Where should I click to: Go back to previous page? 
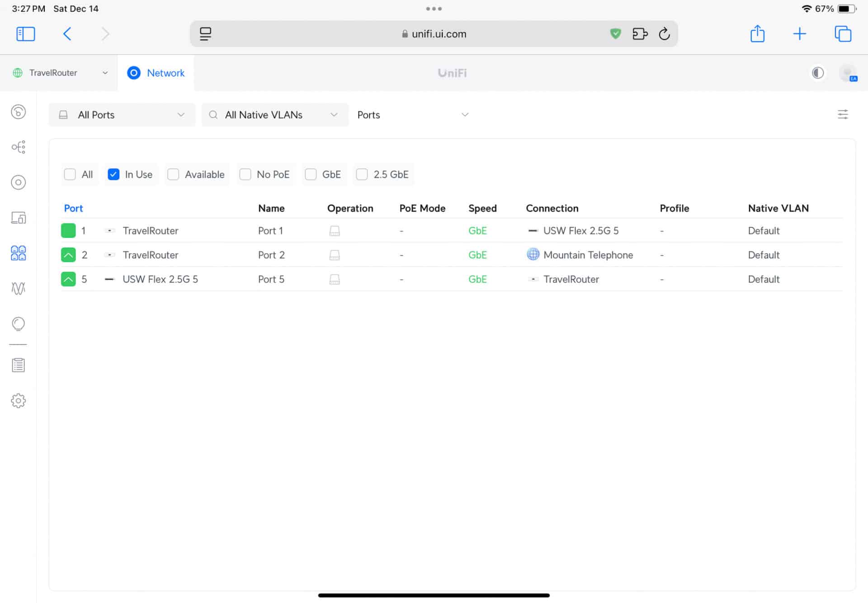[x=67, y=34]
